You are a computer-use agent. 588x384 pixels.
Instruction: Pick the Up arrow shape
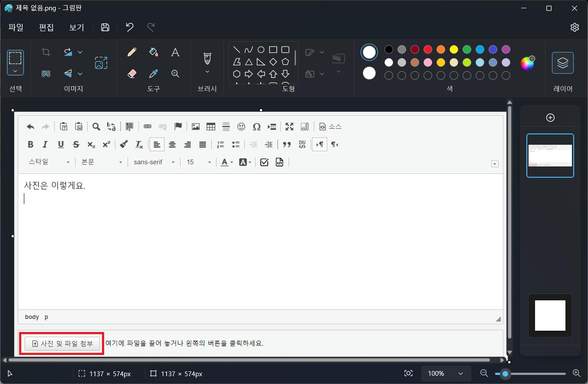(273, 74)
